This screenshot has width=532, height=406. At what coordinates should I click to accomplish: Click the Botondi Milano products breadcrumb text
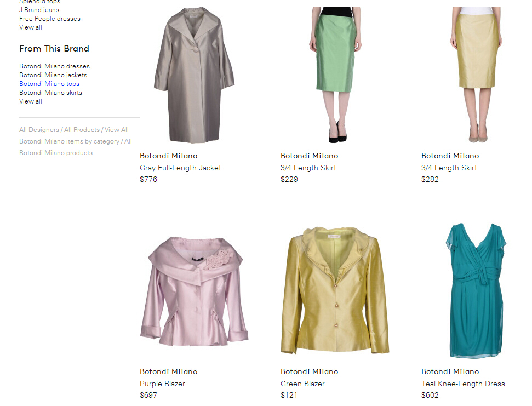tap(56, 153)
